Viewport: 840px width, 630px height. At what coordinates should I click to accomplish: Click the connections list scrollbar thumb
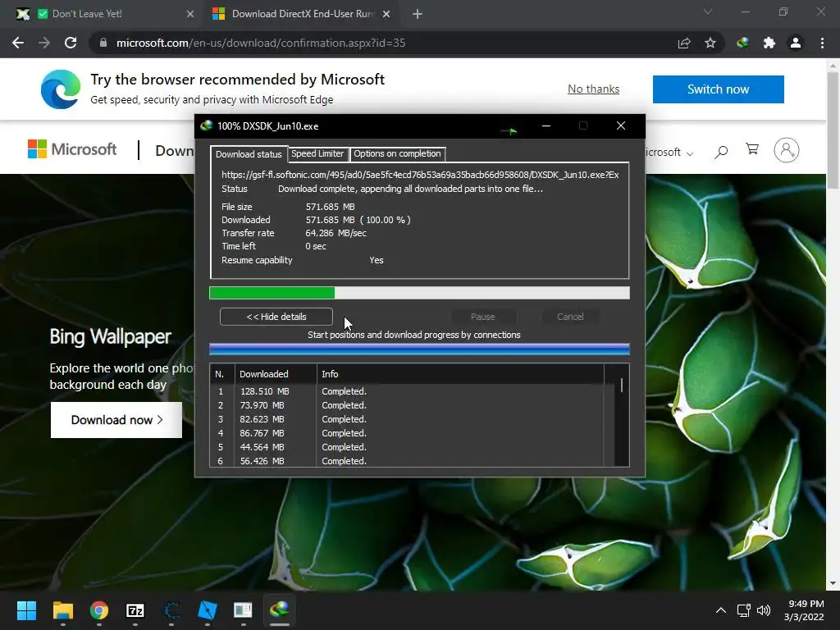622,386
